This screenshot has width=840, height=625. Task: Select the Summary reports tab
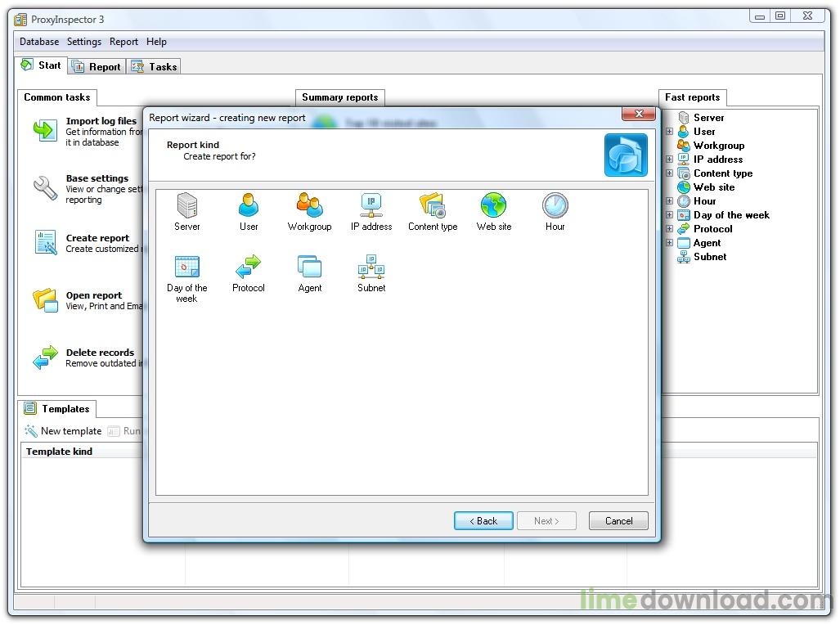click(x=339, y=97)
